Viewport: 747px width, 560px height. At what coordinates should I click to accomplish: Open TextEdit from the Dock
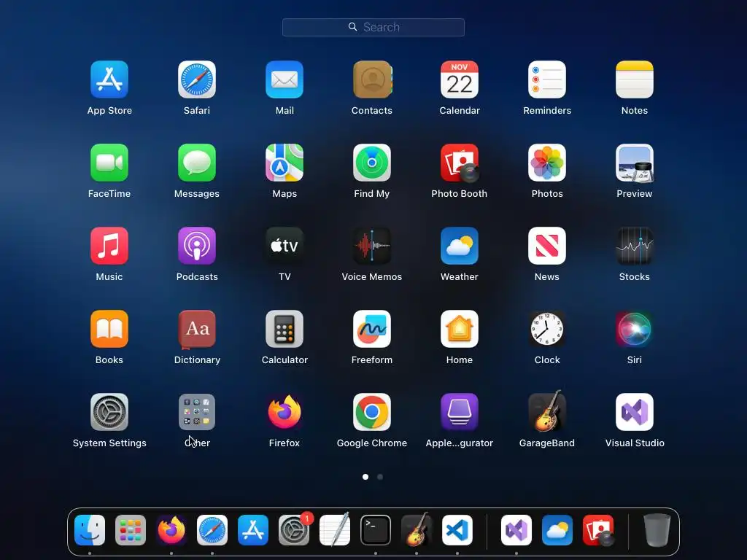(x=335, y=530)
